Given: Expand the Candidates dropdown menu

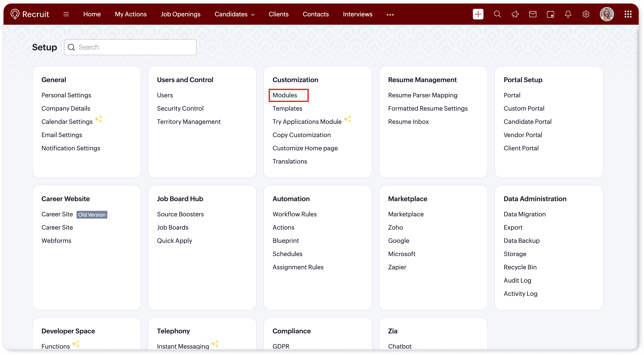Looking at the screenshot, I should pos(234,14).
